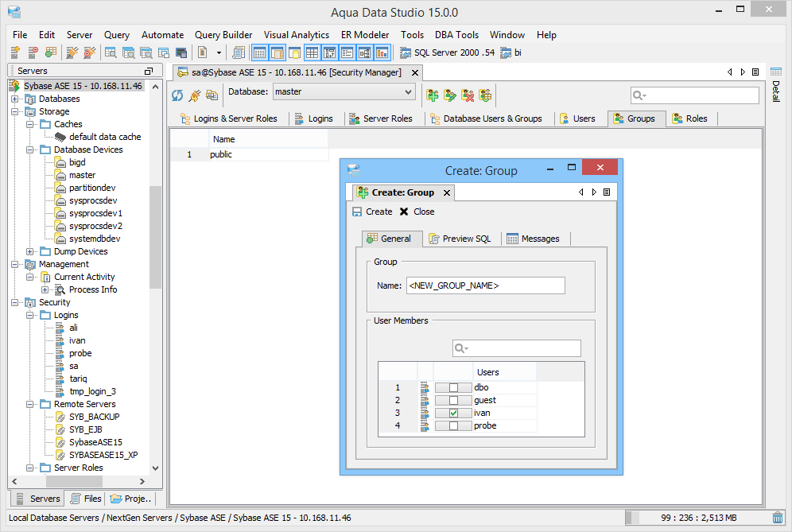Check the dbo user checkbox

tap(453, 387)
